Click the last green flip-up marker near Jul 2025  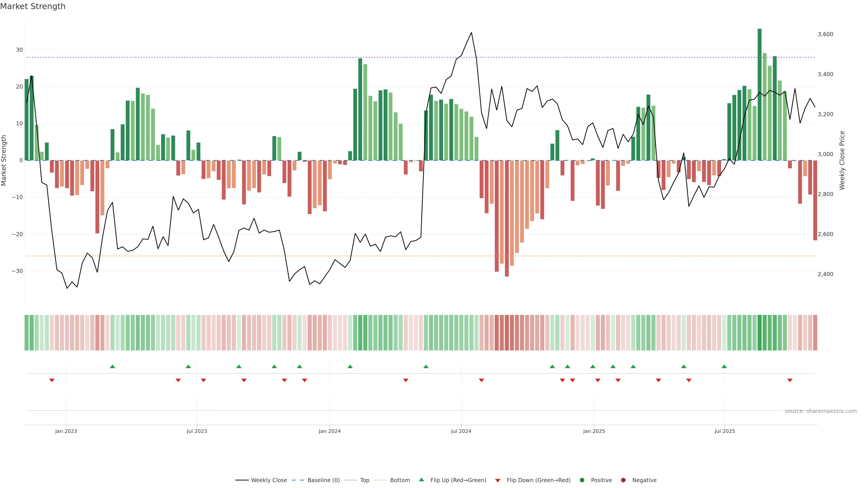click(x=724, y=366)
